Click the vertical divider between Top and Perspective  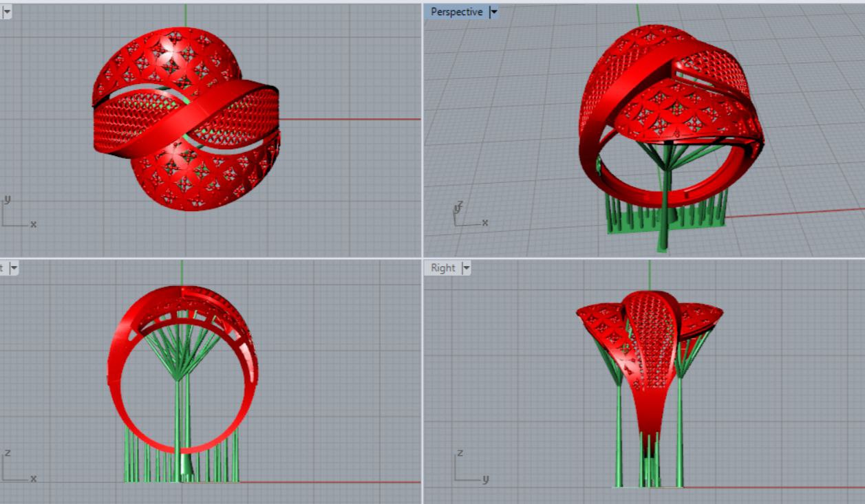(423, 131)
